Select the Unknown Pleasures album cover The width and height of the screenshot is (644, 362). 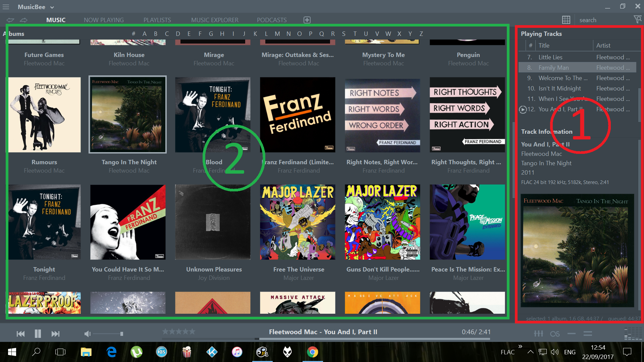(x=213, y=222)
